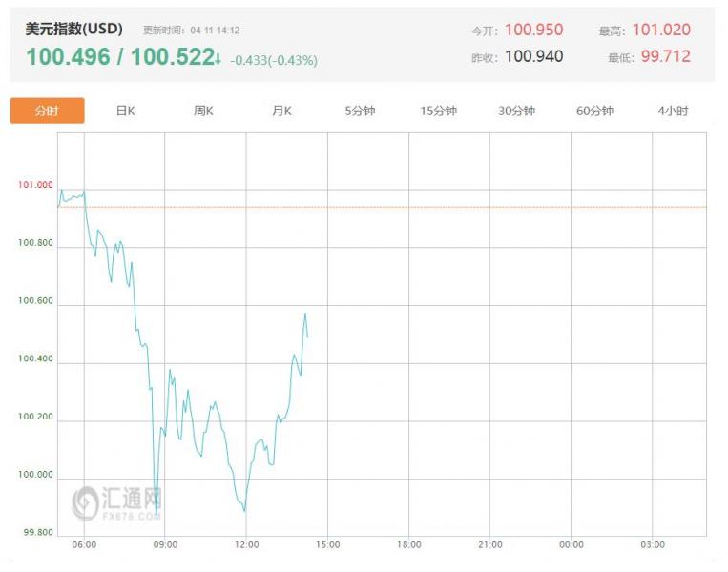The width and height of the screenshot is (728, 572).
Task: Select the 4小时 interval tab
Action: pos(672,111)
